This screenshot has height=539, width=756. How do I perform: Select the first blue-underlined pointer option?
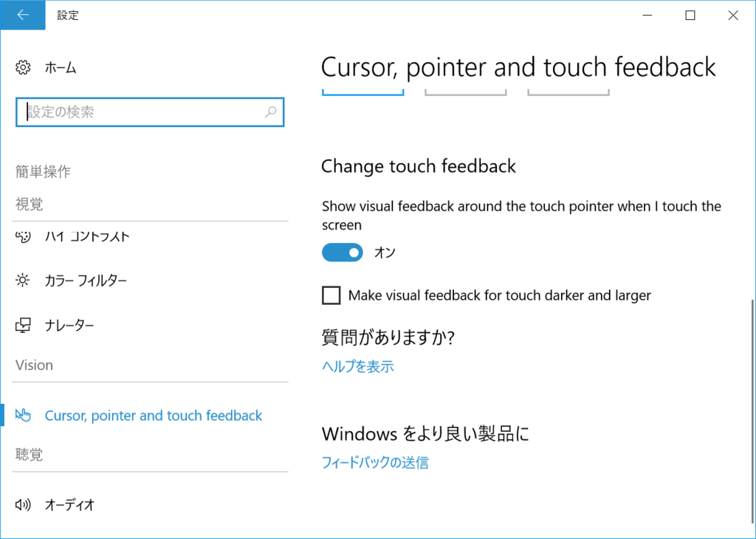click(x=362, y=92)
